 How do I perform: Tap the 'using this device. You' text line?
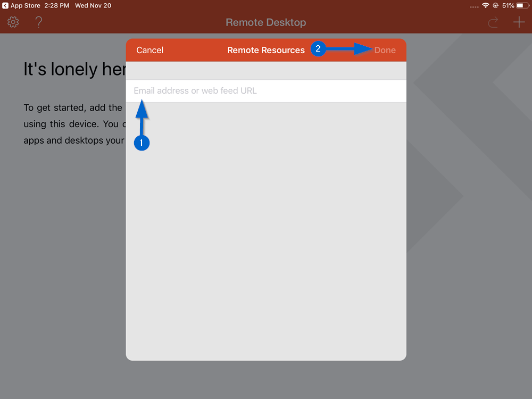pyautogui.click(x=71, y=124)
